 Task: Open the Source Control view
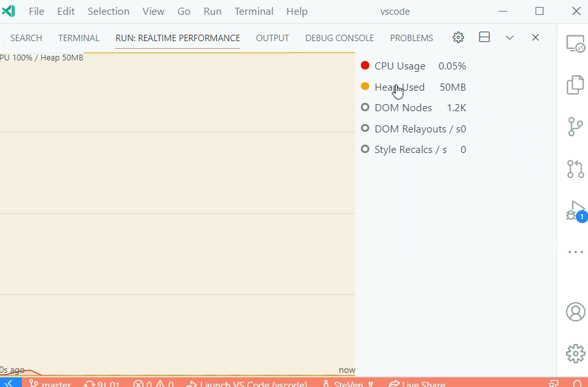pyautogui.click(x=574, y=127)
